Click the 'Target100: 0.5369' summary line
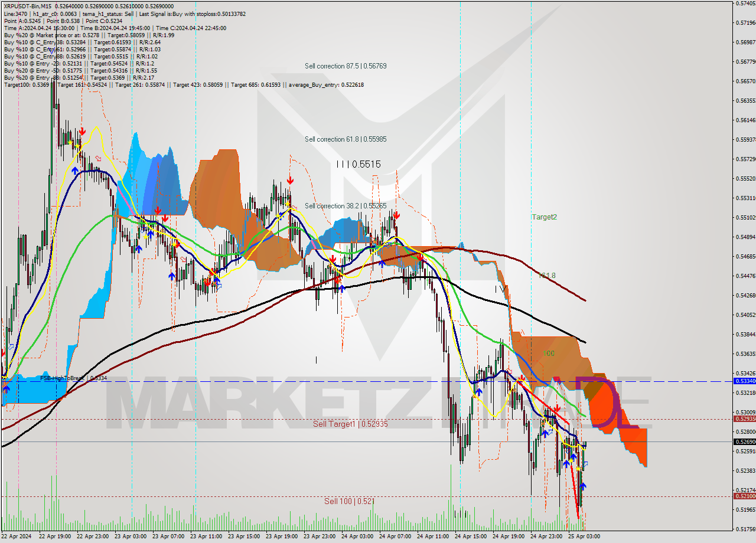This screenshot has height=543, width=756. (184, 84)
